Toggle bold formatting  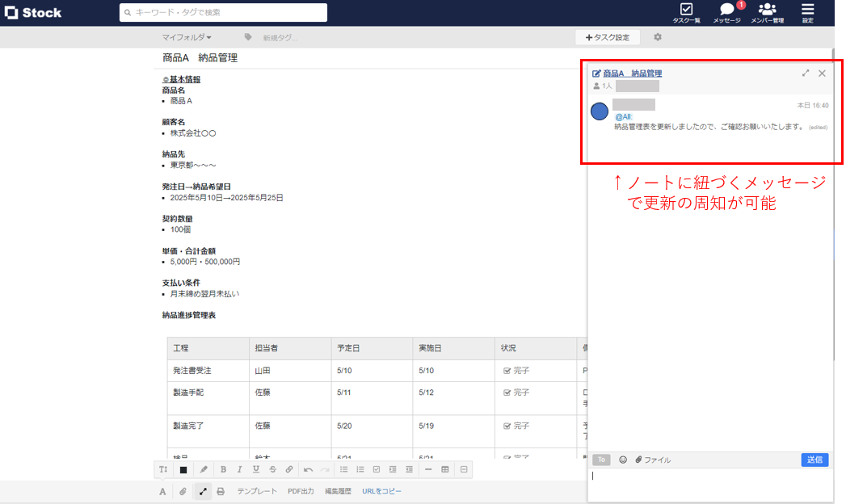point(223,469)
